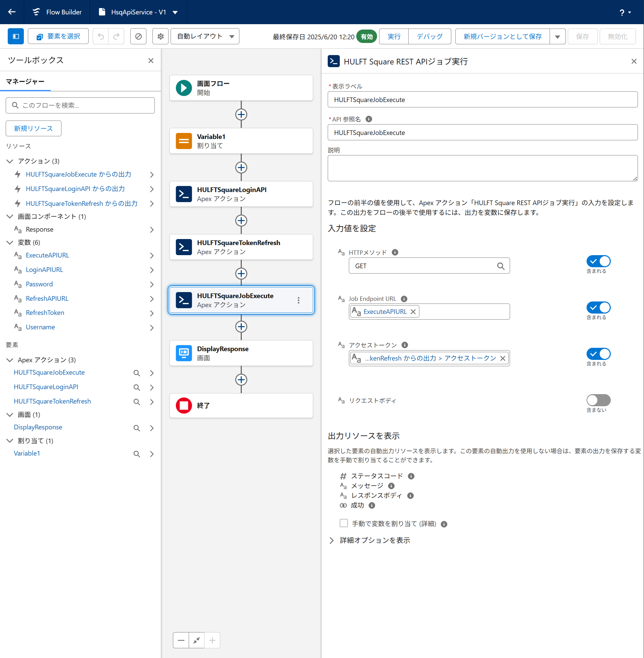Select the Variable1 assignment icon on canvas
The image size is (644, 658).
click(184, 141)
